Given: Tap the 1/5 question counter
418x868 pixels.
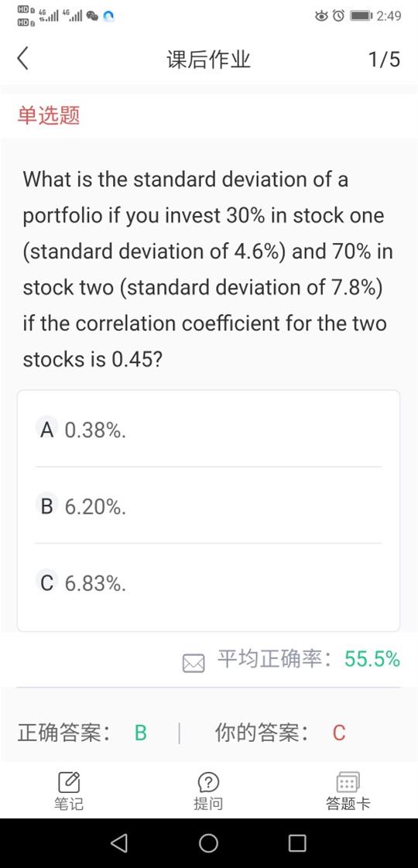Looking at the screenshot, I should pos(384,59).
